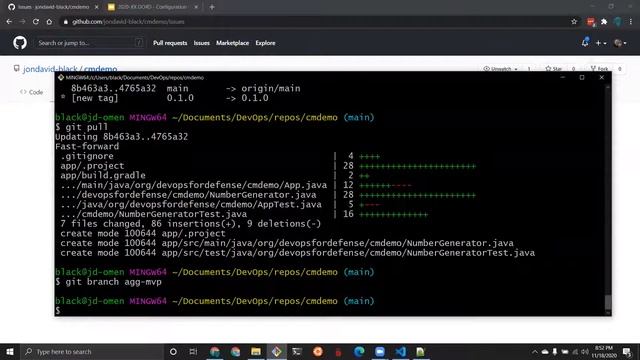Open File Explorer from taskbar
Viewport: 640px width, 360px height.
[256, 351]
